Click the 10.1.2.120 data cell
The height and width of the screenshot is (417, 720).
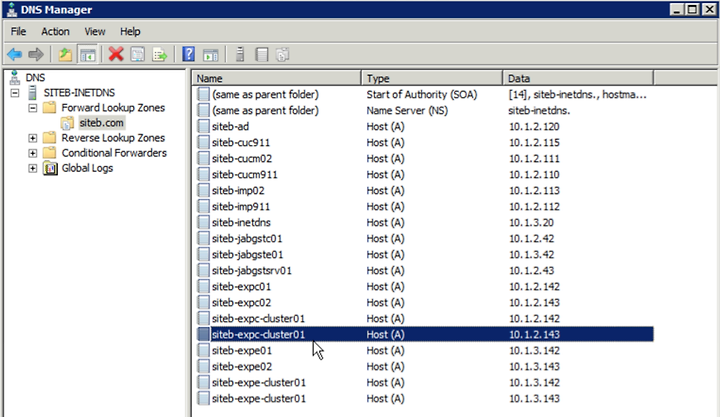coord(534,127)
